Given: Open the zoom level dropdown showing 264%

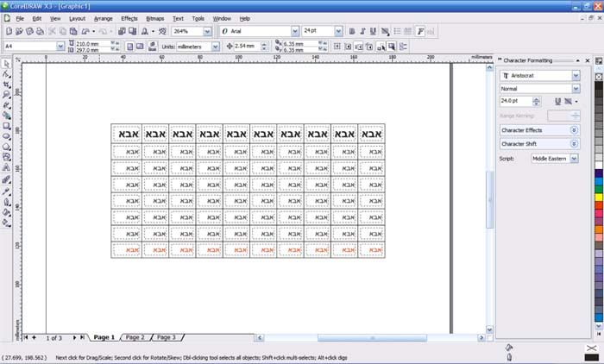Looking at the screenshot, I should (x=207, y=31).
